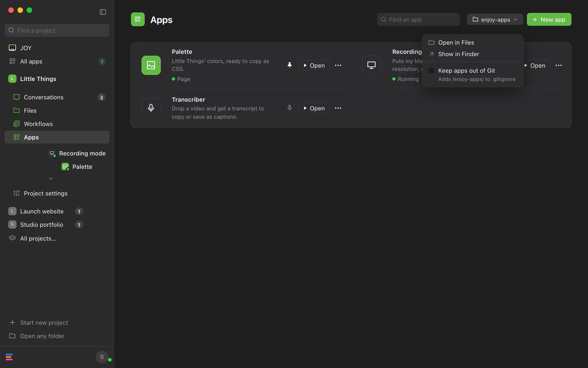Image resolution: width=588 pixels, height=368 pixels.
Task: Open more options for Palette
Action: point(338,65)
